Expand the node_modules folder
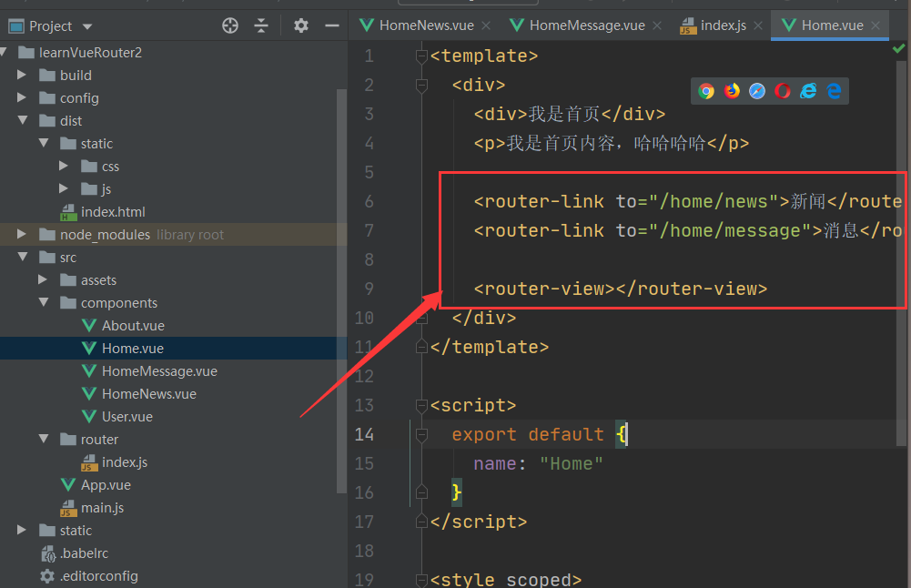The height and width of the screenshot is (588, 911). [x=22, y=234]
